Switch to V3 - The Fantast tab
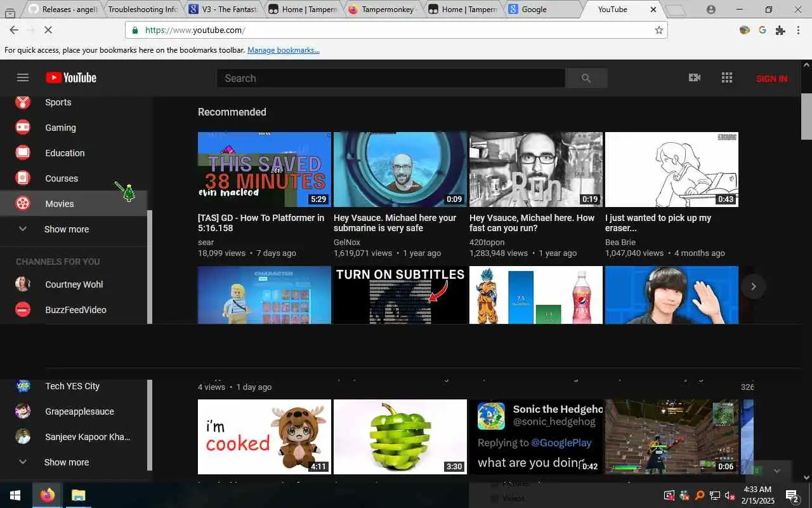This screenshot has width=812, height=508. [x=223, y=10]
